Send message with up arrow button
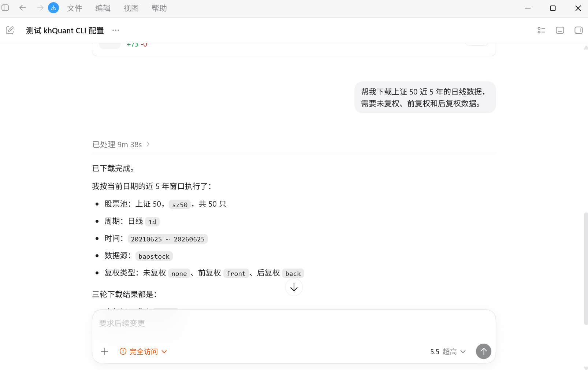Image resolution: width=588 pixels, height=370 pixels. coord(484,351)
